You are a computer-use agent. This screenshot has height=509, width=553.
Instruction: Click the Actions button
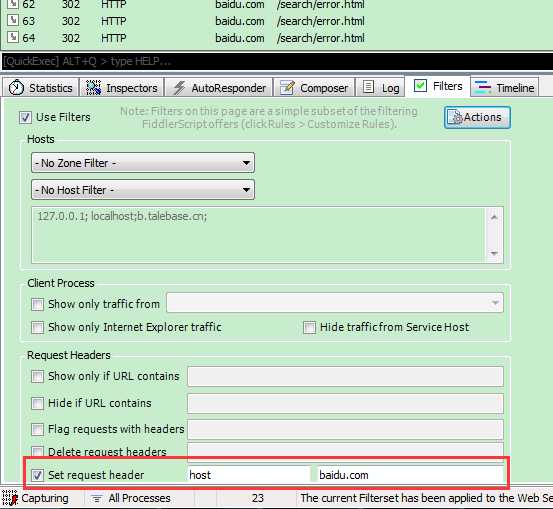tap(477, 117)
